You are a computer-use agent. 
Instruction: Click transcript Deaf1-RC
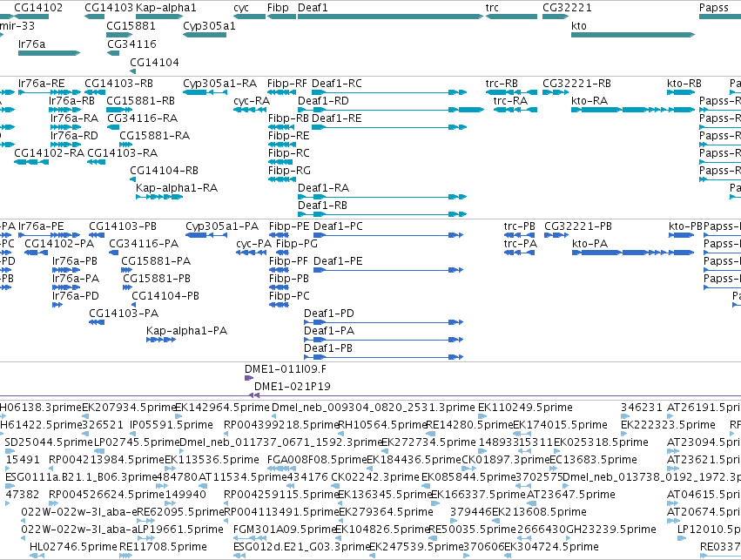coord(337,84)
